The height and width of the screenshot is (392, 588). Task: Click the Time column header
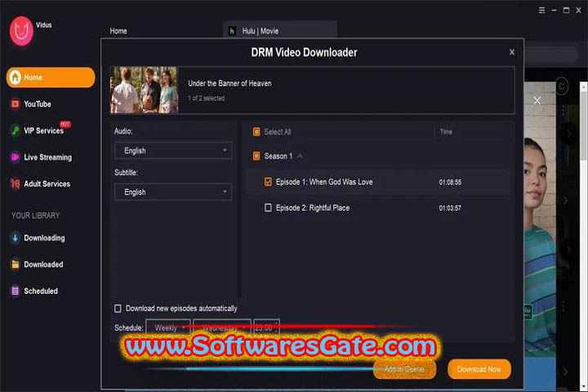[446, 131]
